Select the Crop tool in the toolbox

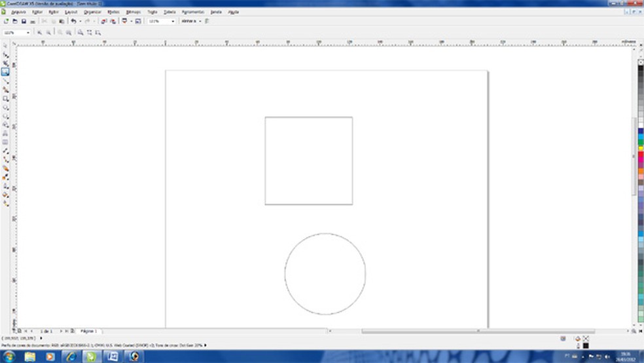tap(5, 64)
